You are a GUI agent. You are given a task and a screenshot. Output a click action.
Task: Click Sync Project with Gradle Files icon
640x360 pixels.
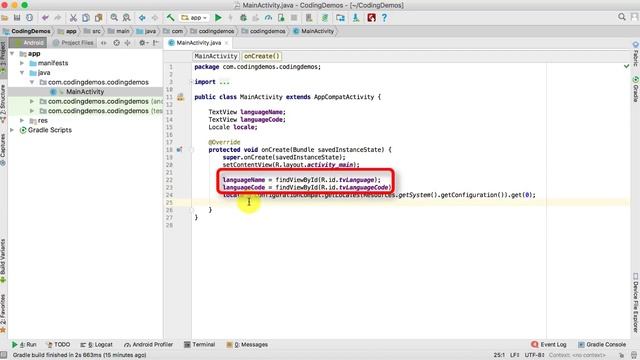325,18
